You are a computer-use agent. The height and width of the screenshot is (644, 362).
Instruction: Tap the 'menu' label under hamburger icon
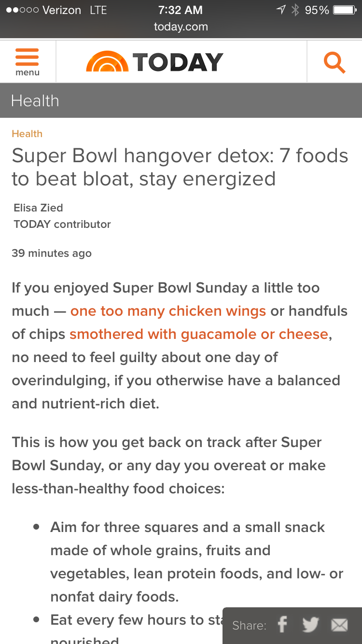(28, 73)
